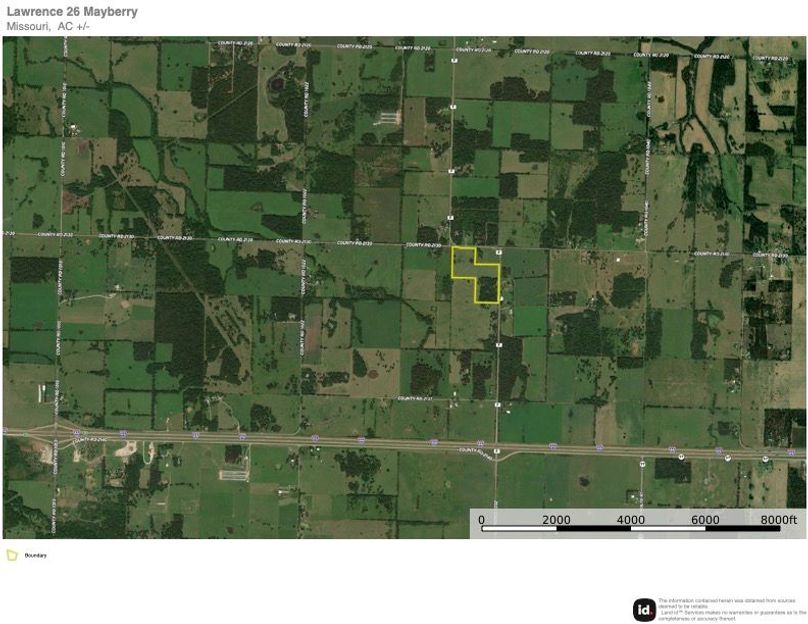Click the round pond near the map's top
The image size is (808, 624).
[x=274, y=87]
